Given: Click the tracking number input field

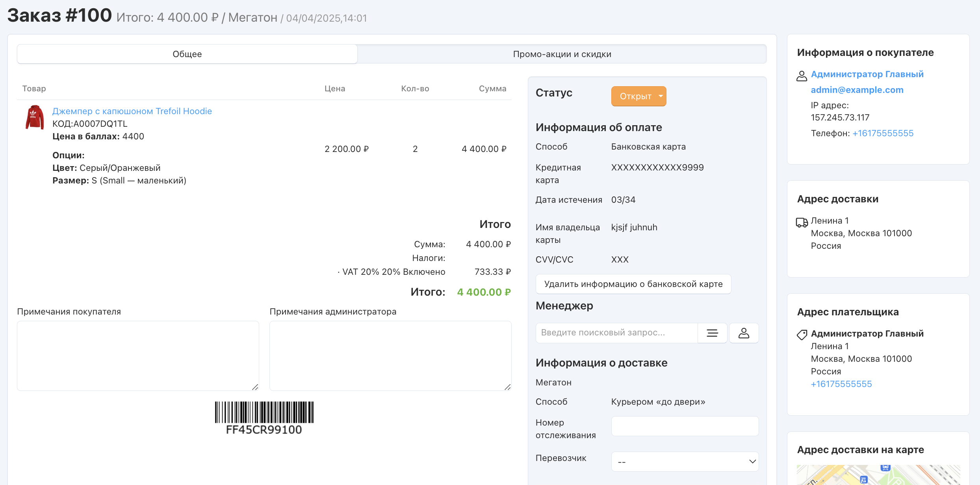Looking at the screenshot, I should (x=685, y=426).
